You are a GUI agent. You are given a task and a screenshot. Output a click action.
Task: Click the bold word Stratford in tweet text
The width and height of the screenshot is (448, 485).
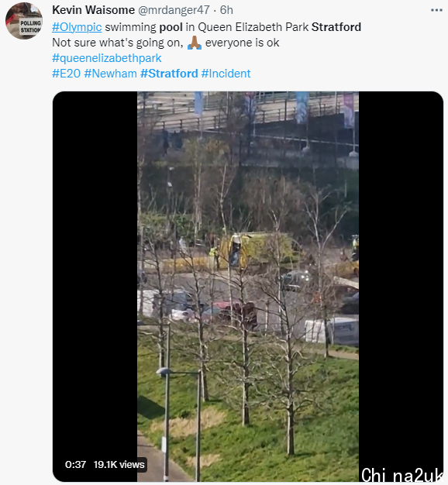click(x=336, y=27)
